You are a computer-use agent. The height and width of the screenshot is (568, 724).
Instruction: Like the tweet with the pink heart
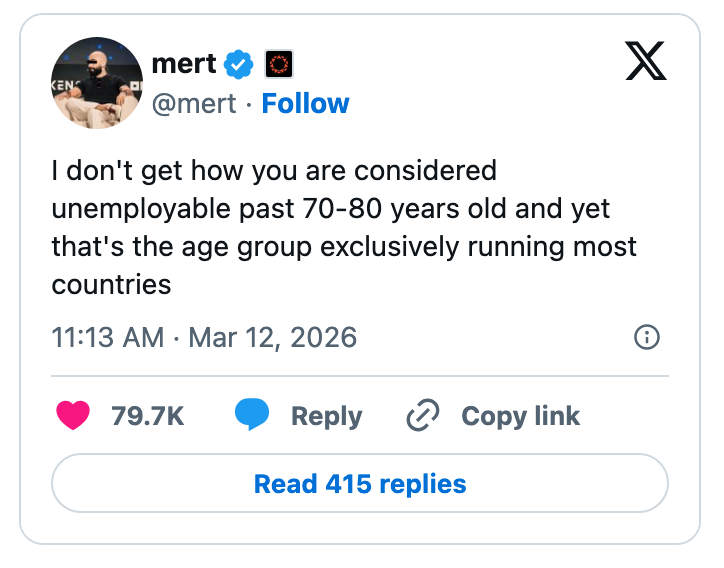coord(73,416)
